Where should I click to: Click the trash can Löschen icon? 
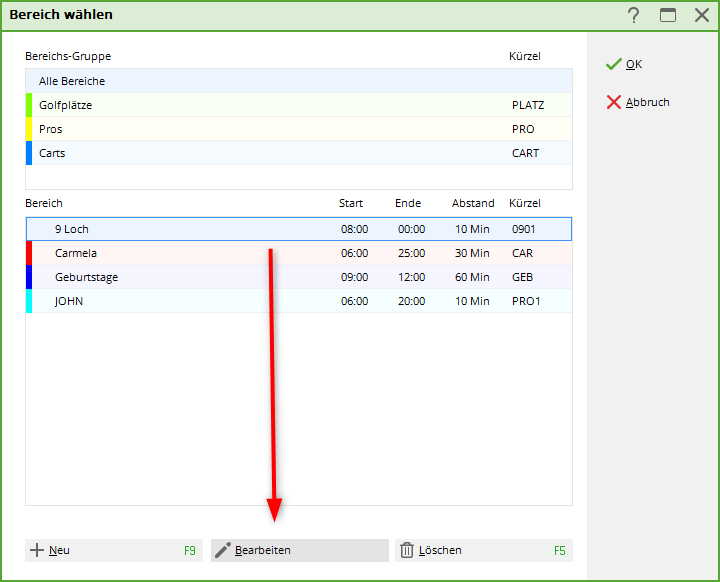(407, 550)
